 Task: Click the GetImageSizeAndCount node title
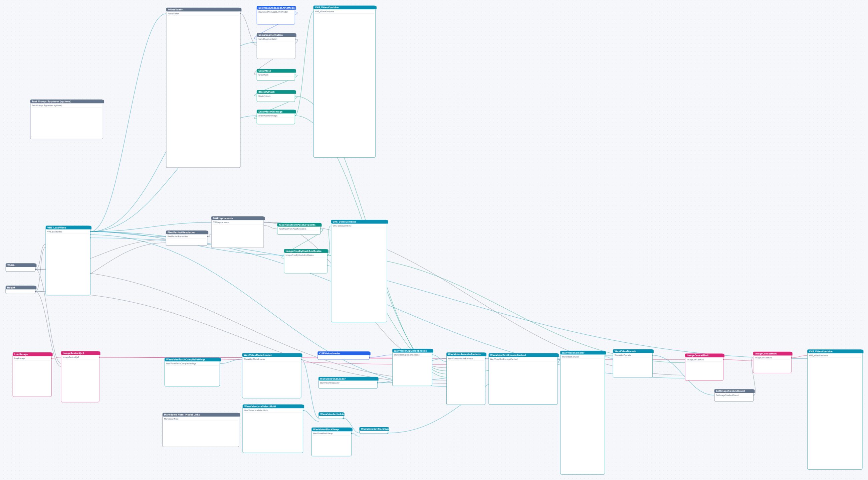click(734, 391)
